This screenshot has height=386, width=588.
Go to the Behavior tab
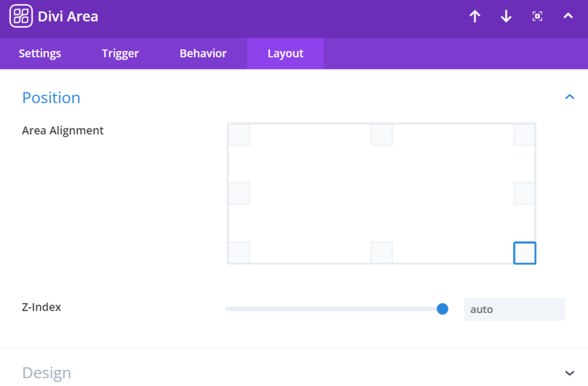pos(203,53)
